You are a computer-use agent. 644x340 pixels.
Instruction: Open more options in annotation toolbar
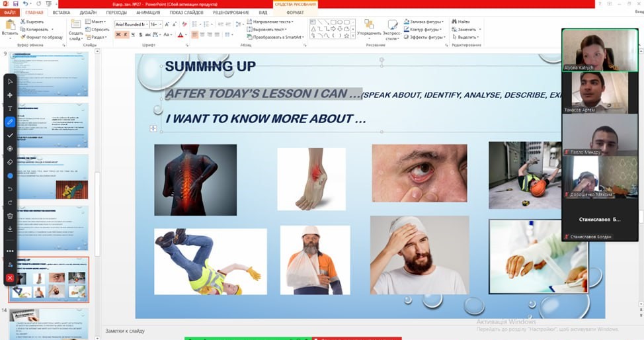[11, 251]
